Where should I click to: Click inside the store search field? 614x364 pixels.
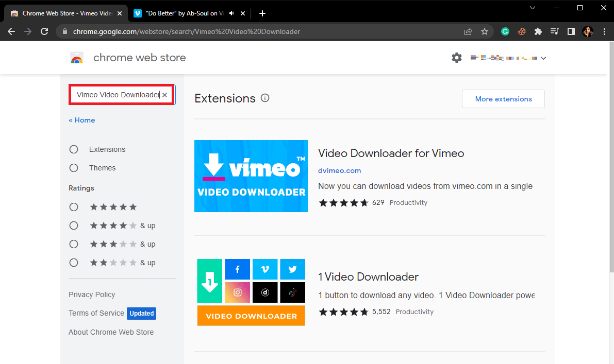(118, 95)
